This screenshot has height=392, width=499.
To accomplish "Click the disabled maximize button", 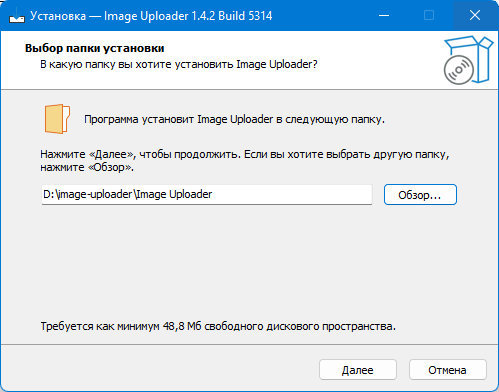I will click(429, 15).
